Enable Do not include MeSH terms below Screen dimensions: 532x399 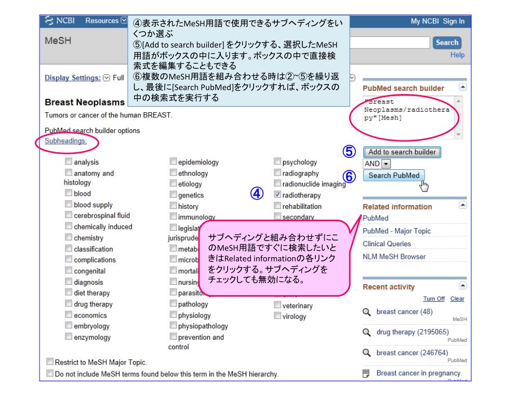tap(50, 373)
